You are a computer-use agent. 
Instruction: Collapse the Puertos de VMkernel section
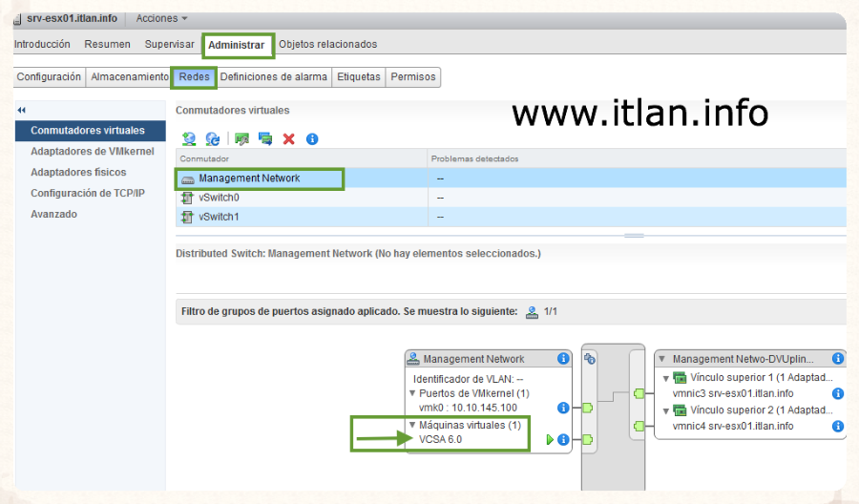point(412,393)
